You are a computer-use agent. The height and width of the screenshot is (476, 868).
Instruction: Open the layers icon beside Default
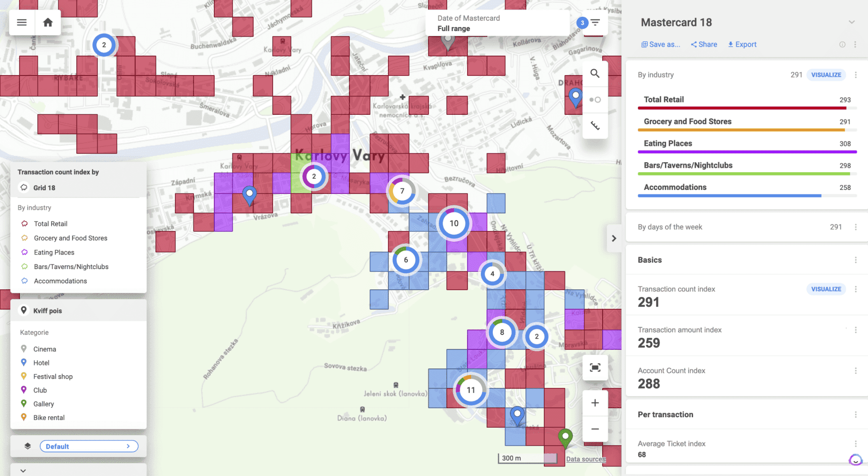coord(27,446)
